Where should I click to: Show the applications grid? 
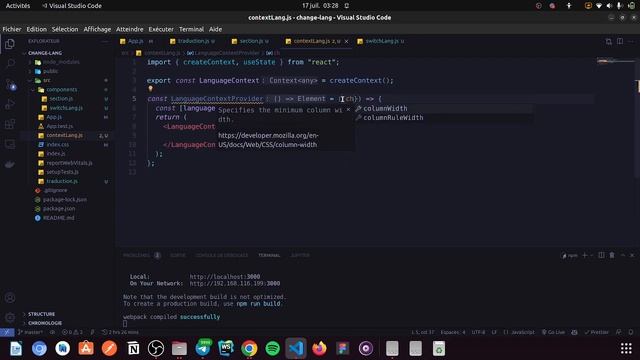pos(626,348)
